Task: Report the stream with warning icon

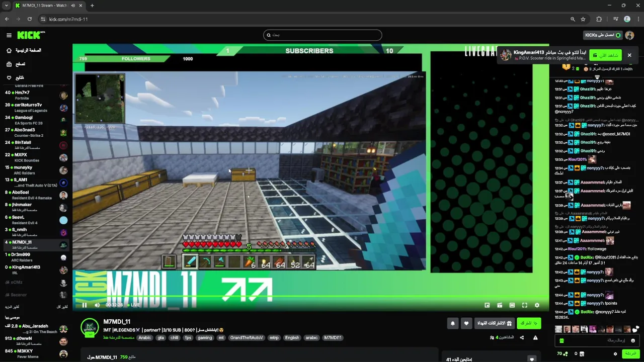Action: (x=535, y=338)
